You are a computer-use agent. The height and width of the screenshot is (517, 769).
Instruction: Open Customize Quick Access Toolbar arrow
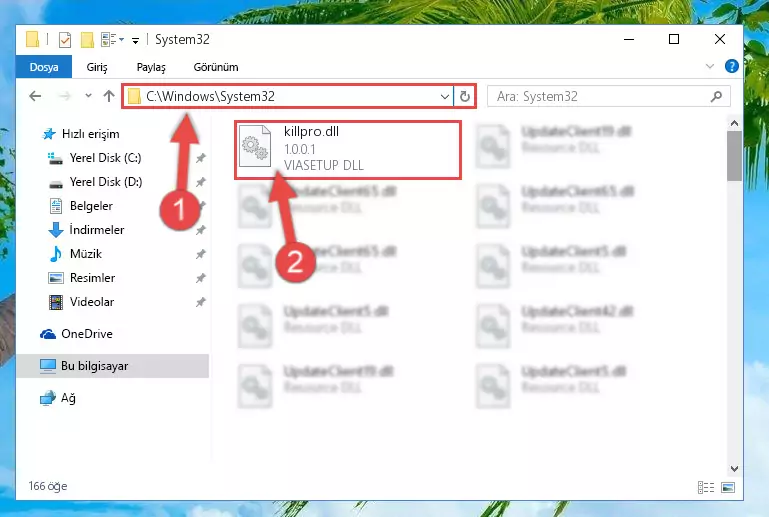[135, 40]
